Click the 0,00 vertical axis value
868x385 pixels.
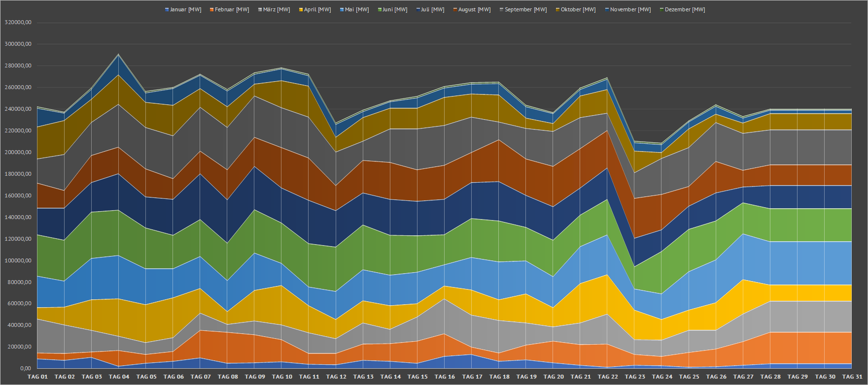click(26, 368)
